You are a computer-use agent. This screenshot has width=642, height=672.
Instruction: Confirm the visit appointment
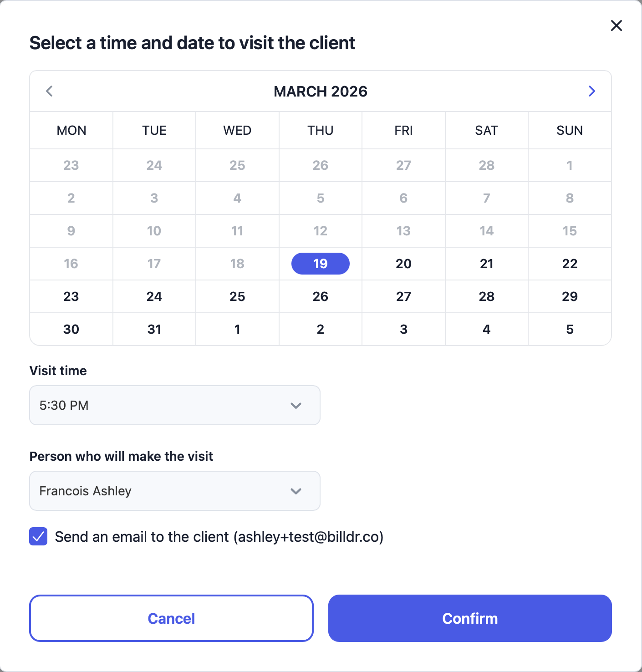coord(470,618)
